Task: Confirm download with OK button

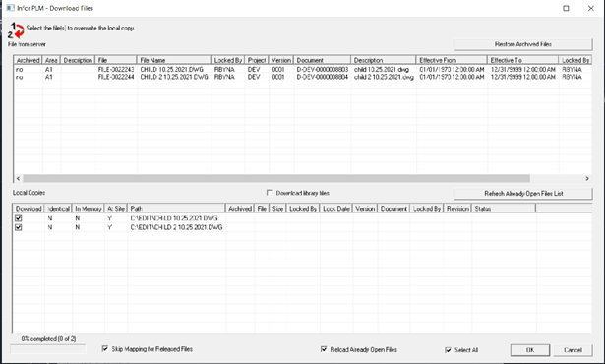Action: (x=530, y=350)
